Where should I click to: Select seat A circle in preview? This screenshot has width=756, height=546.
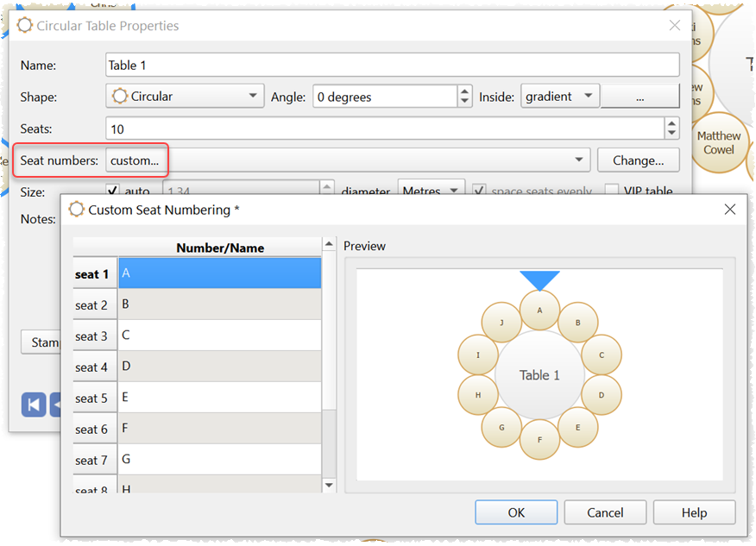[540, 311]
